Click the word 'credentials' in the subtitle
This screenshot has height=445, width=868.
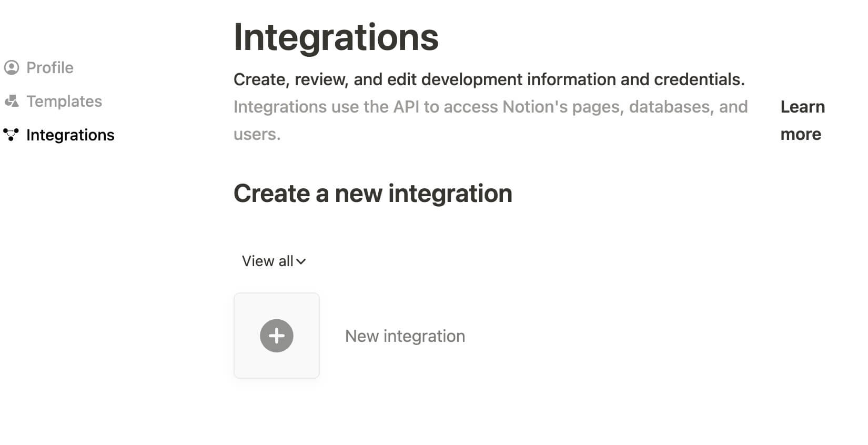698,79
